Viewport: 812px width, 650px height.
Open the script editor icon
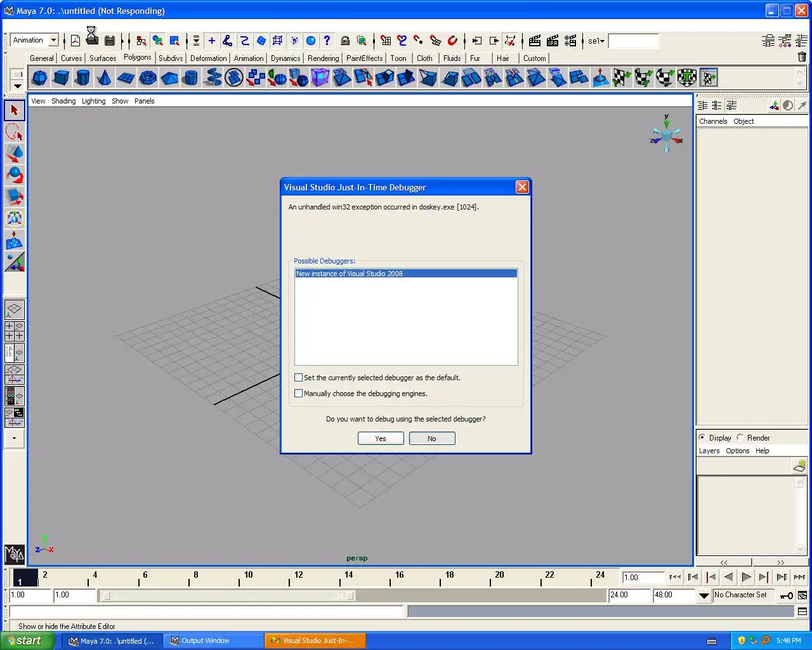click(x=802, y=612)
